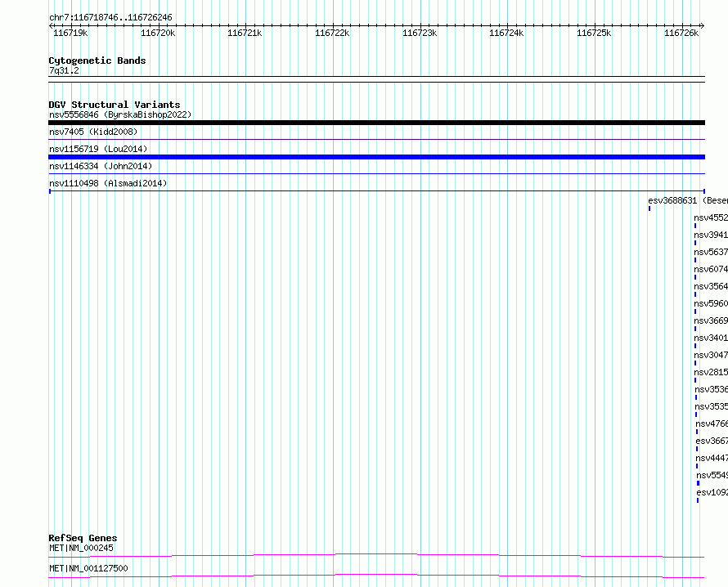Click variant label starting nsv4552
Screen dimensions: 728x587
pos(711,217)
